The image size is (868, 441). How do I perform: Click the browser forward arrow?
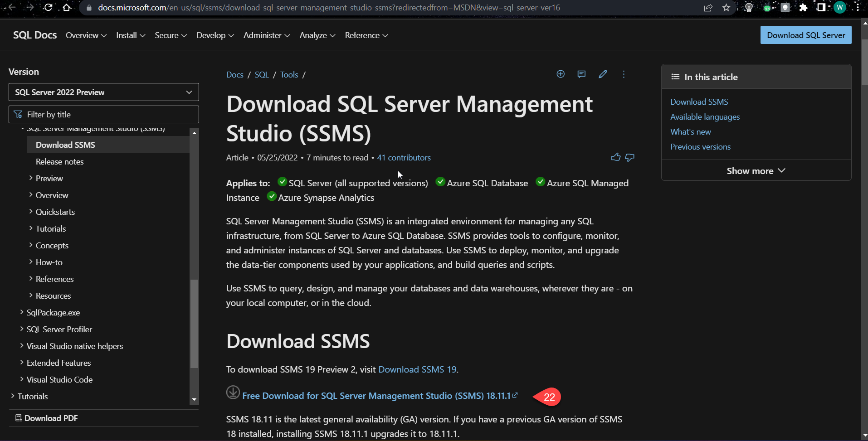coord(30,7)
